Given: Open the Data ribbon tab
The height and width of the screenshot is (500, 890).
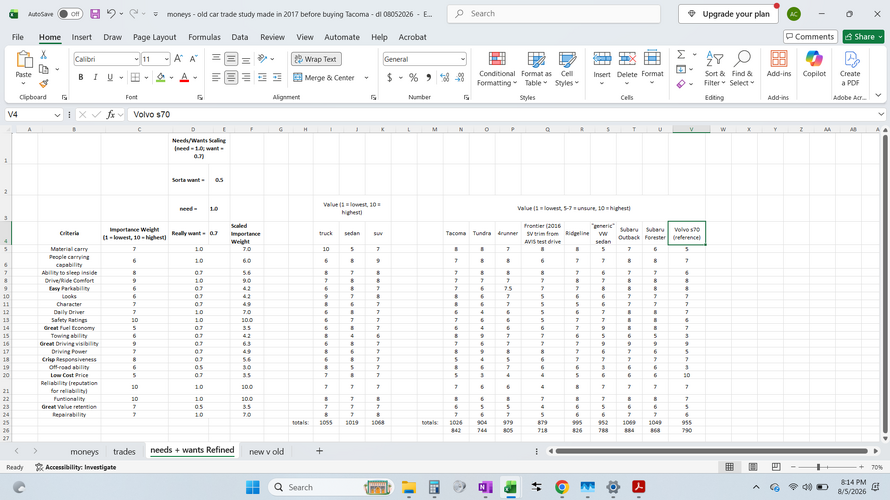Looking at the screenshot, I should point(240,37).
